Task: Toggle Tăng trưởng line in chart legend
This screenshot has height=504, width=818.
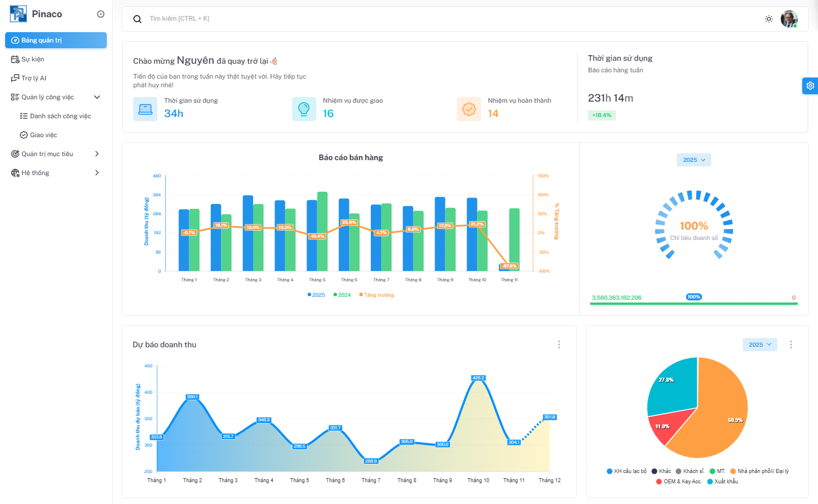Action: [377, 295]
